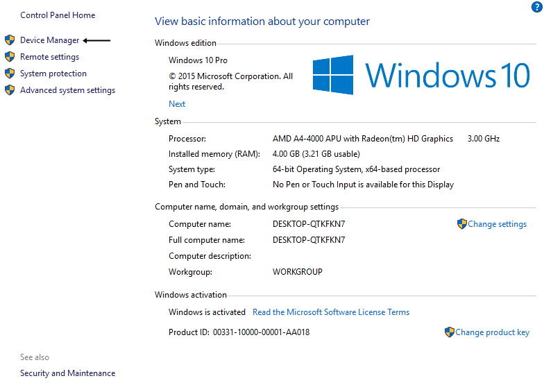The height and width of the screenshot is (392, 544).
Task: Click the See also label
Action: [35, 357]
